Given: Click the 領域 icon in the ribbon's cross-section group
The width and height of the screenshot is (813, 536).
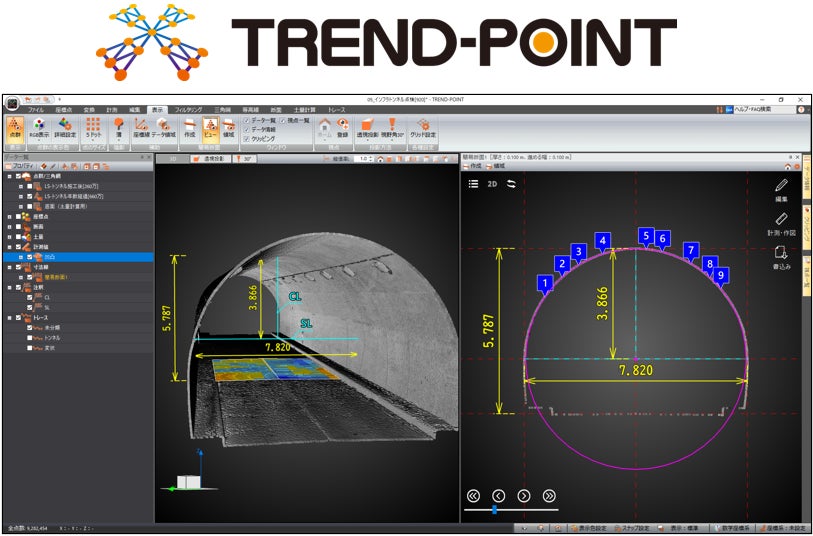Looking at the screenshot, I should point(229,128).
